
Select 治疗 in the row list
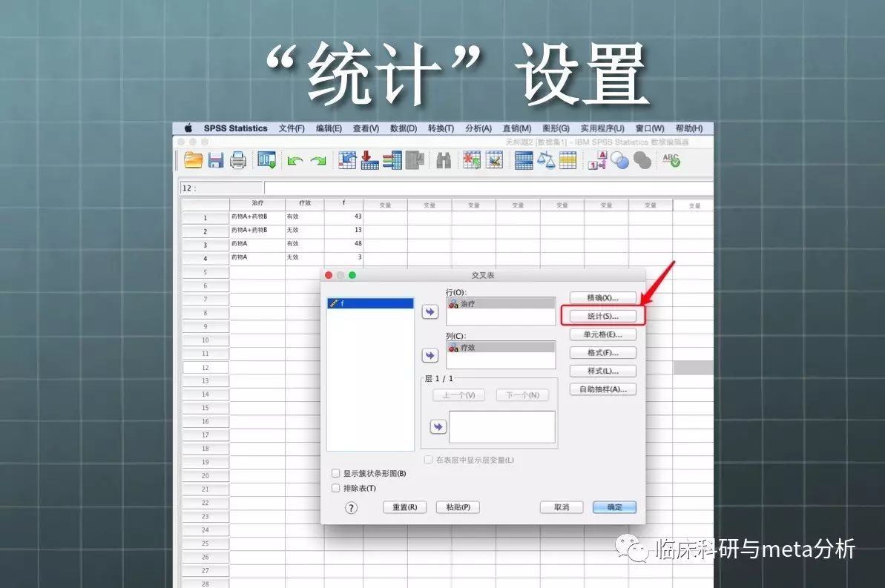pos(501,303)
